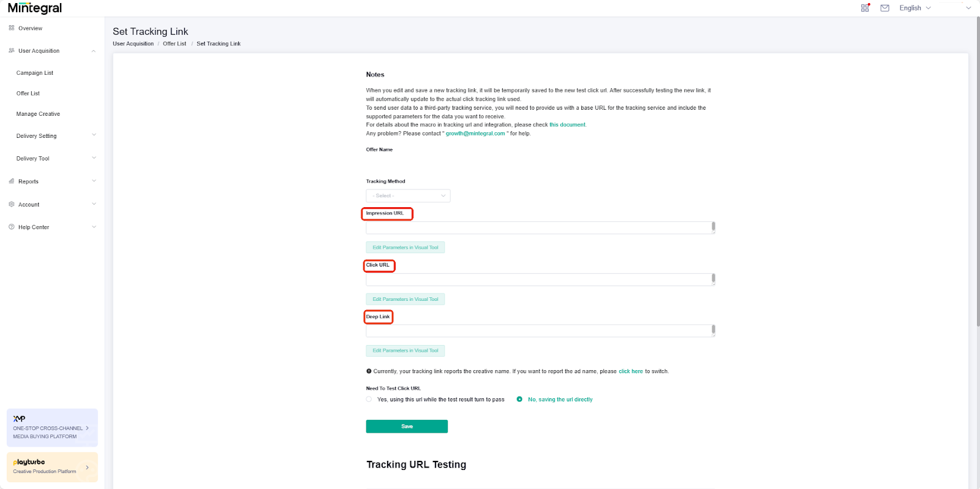Open the mail inbox icon

[884, 8]
